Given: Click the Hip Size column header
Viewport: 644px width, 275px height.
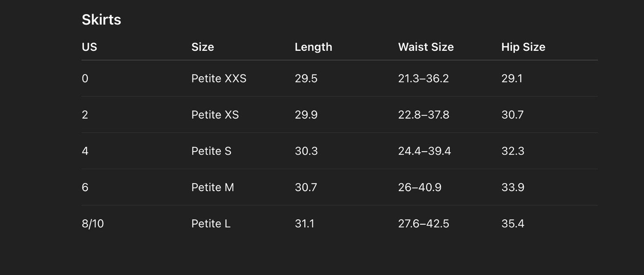Looking at the screenshot, I should click(x=523, y=47).
